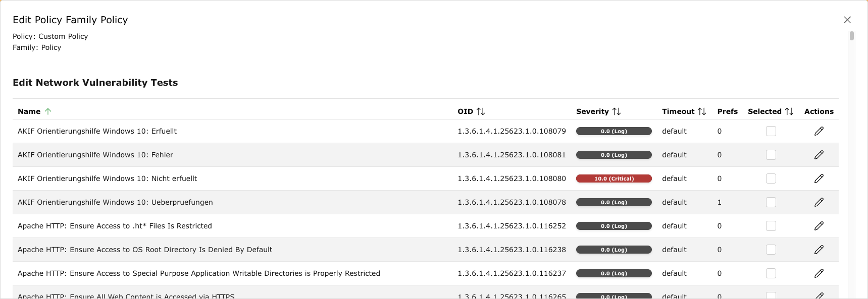Edit Apache Writable Directories test
Screen dimensions: 868x299
point(819,273)
